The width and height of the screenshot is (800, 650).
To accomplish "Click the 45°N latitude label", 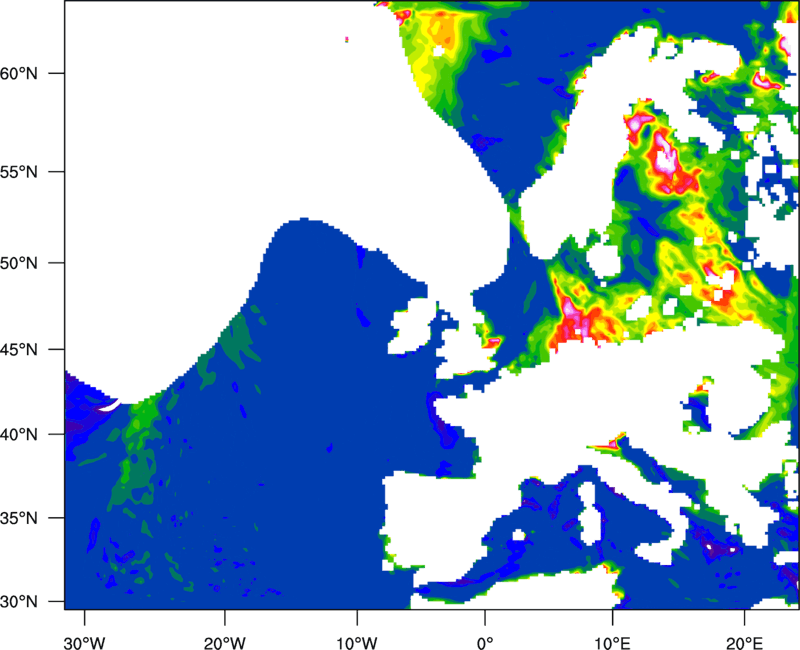I will (x=19, y=350).
